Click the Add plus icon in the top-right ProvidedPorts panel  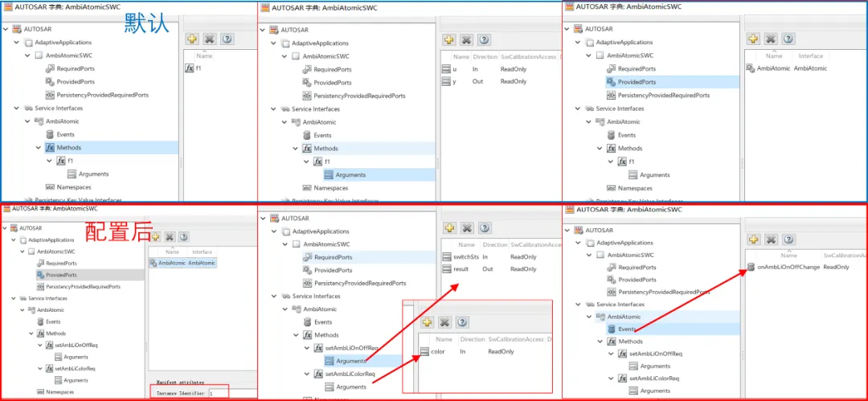pos(753,39)
